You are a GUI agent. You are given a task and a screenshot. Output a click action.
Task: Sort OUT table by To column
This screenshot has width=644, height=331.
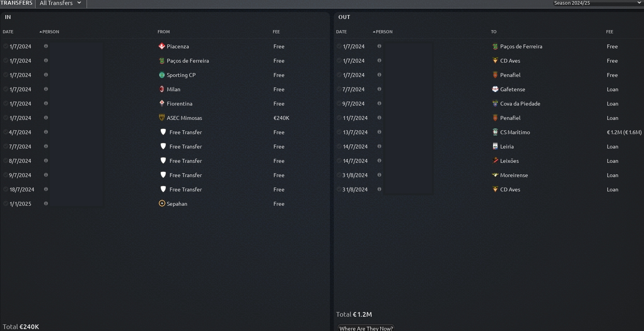coord(494,32)
